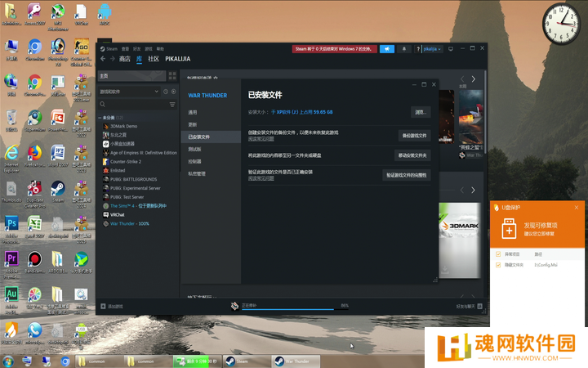Click the library search magnifier icon
Screen dimensions: 588x368
coord(102,105)
